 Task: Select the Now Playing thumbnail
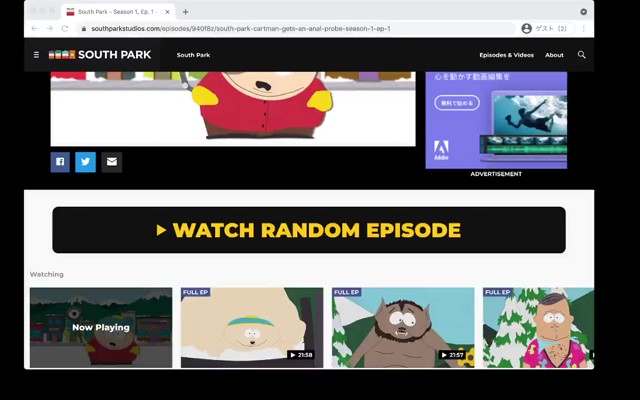pyautogui.click(x=101, y=327)
